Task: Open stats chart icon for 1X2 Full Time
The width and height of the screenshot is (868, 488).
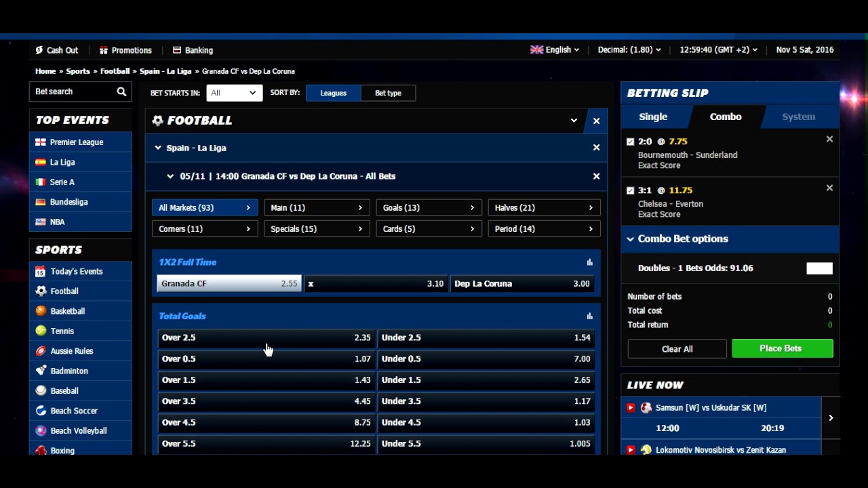Action: pos(589,262)
